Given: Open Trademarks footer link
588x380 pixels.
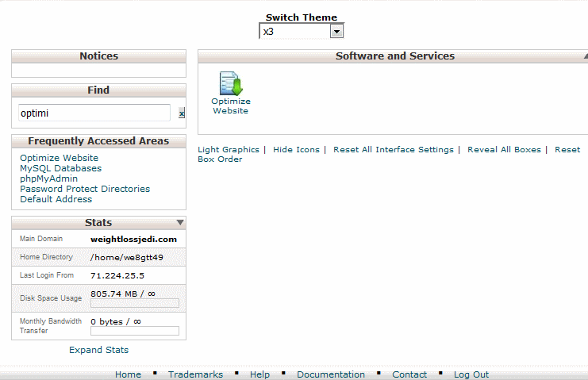Looking at the screenshot, I should tap(195, 374).
